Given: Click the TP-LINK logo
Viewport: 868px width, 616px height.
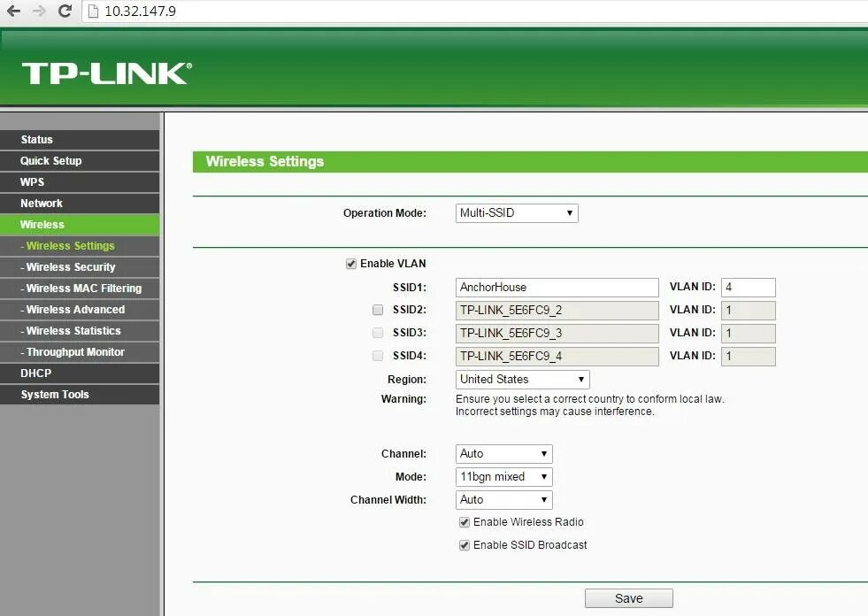Looking at the screenshot, I should [x=107, y=73].
